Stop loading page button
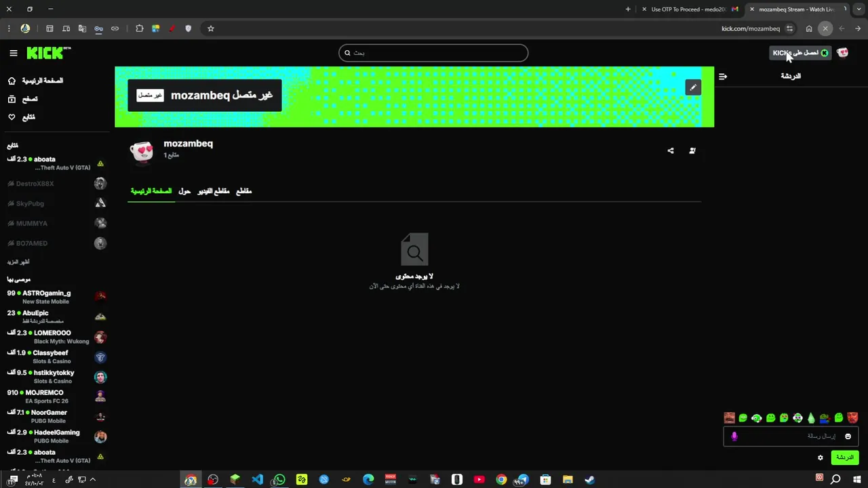This screenshot has width=868, height=488. click(x=825, y=28)
